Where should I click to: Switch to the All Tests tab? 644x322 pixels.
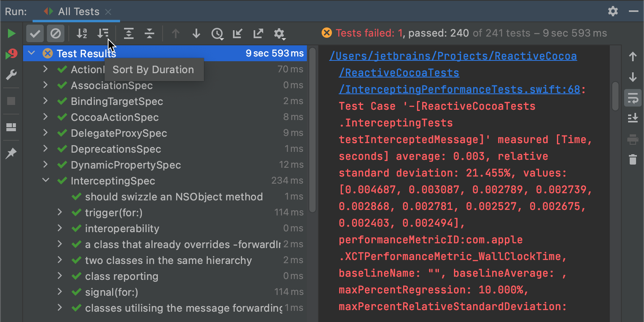coord(78,12)
